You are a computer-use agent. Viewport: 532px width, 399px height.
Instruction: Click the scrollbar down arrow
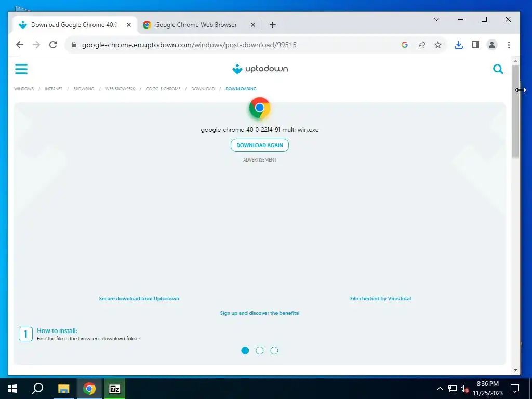(x=516, y=370)
